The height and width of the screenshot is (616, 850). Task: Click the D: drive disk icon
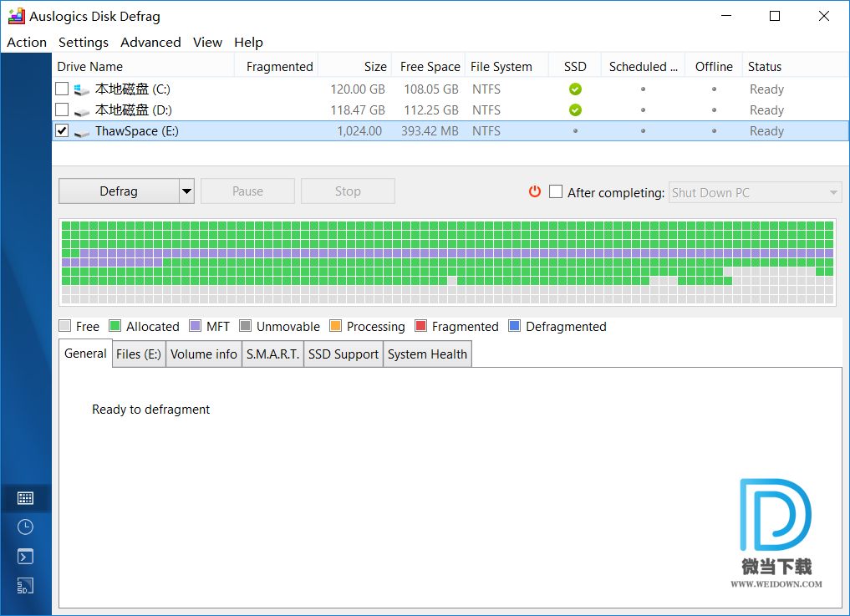[82, 111]
